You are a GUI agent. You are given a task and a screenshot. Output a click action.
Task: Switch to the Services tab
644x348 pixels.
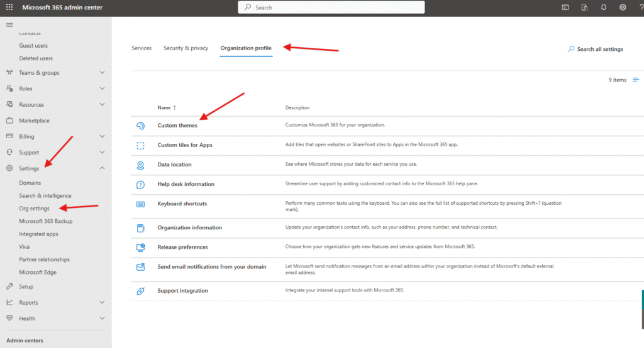point(142,48)
